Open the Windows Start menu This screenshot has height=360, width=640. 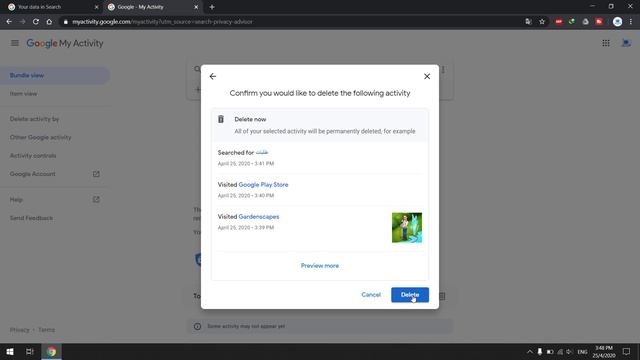(10, 351)
